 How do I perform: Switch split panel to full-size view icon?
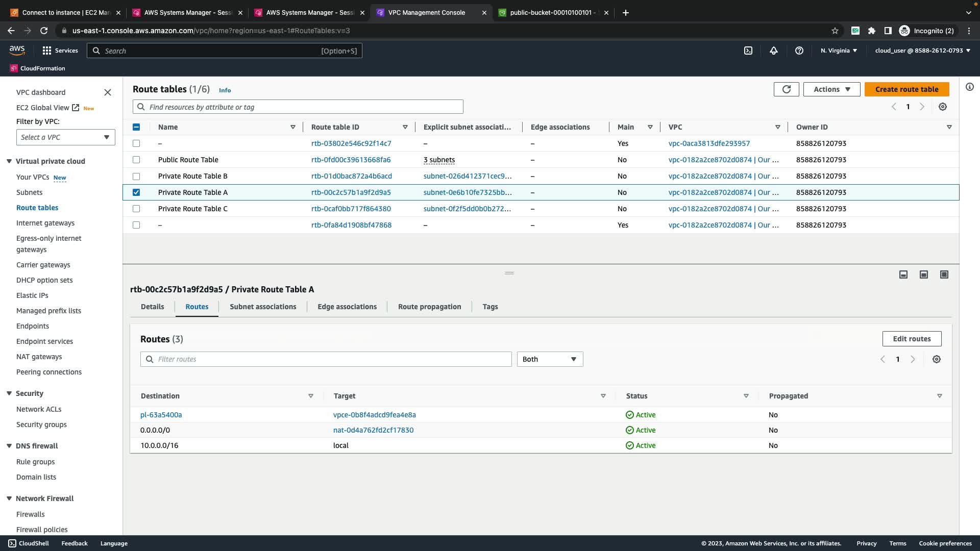click(944, 274)
